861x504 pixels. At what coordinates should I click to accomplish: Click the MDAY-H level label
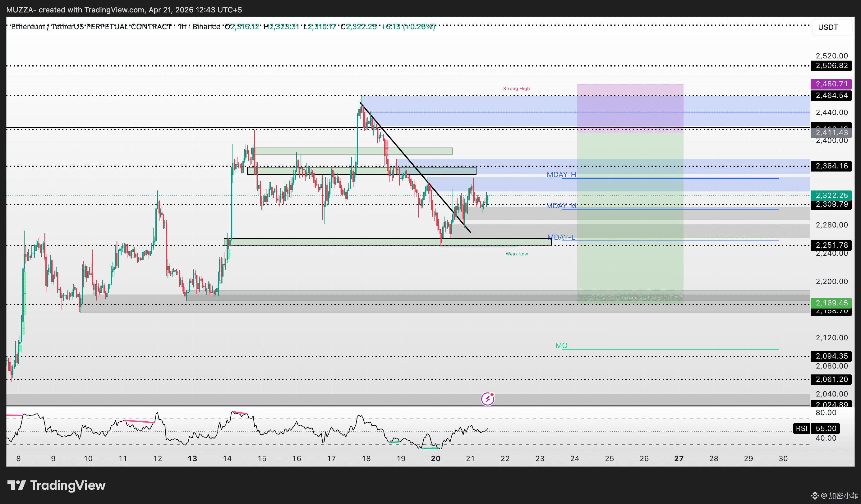tap(561, 175)
